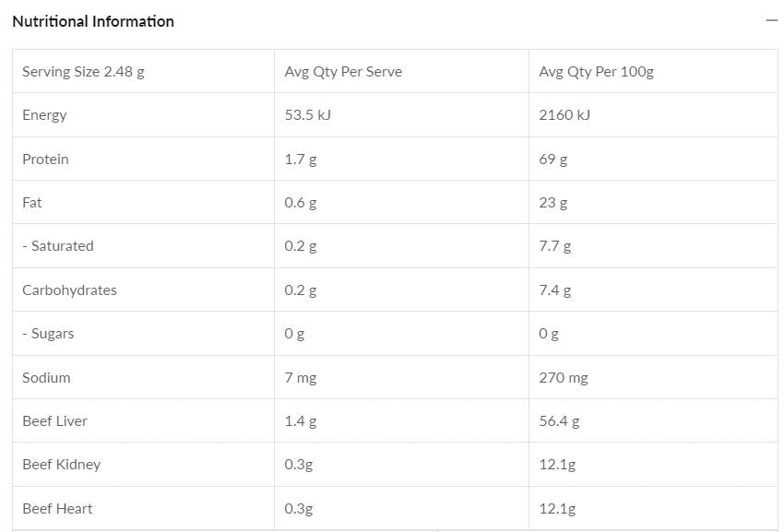Click the Serving Size 2.48 g cell
This screenshot has width=784, height=532.
83,72
